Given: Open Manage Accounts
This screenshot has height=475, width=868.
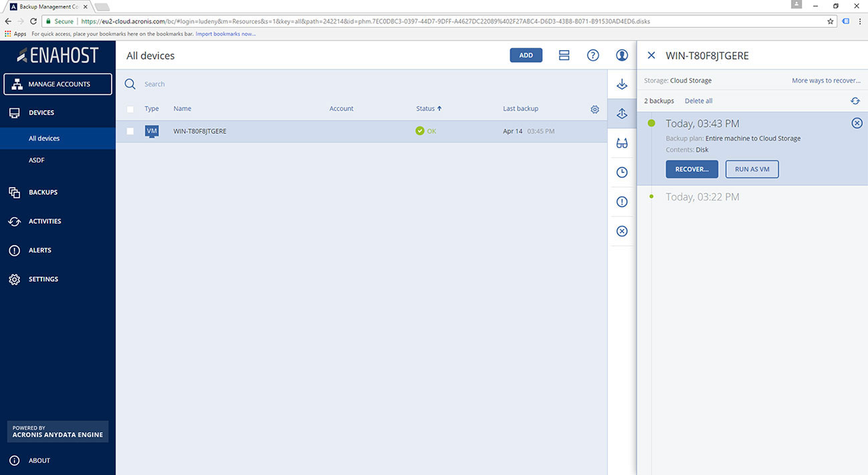Looking at the screenshot, I should (x=57, y=84).
